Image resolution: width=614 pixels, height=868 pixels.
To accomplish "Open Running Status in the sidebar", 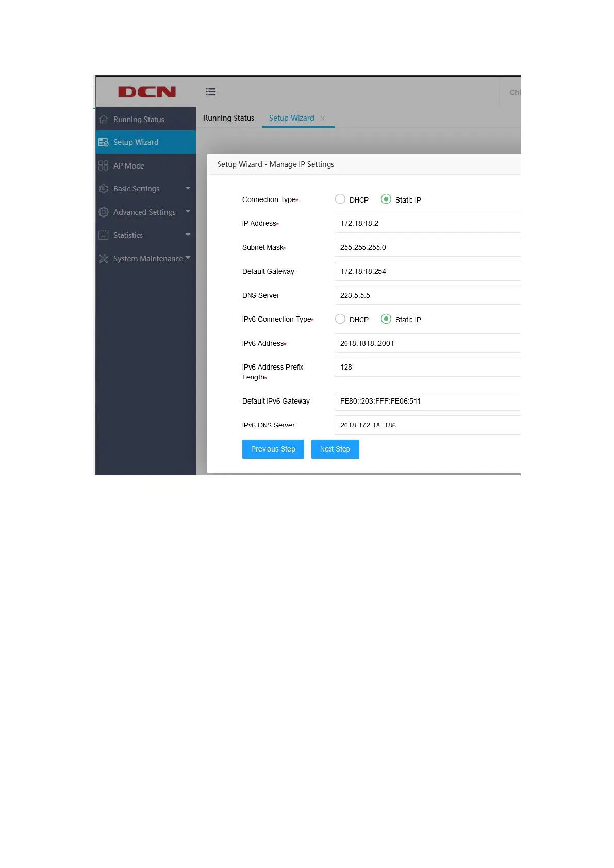I will pyautogui.click(x=145, y=119).
